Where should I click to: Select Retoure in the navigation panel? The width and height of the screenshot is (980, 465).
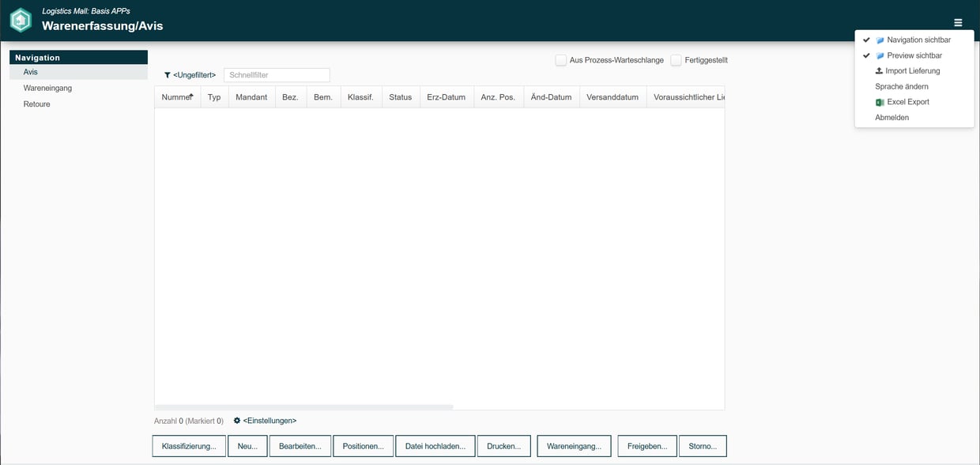pyautogui.click(x=36, y=104)
